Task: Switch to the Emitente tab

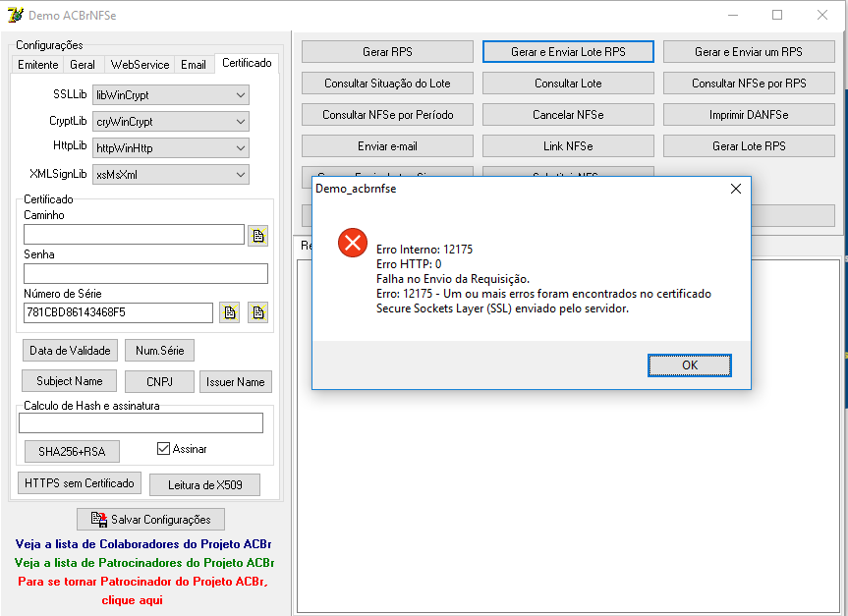Action: coord(38,65)
